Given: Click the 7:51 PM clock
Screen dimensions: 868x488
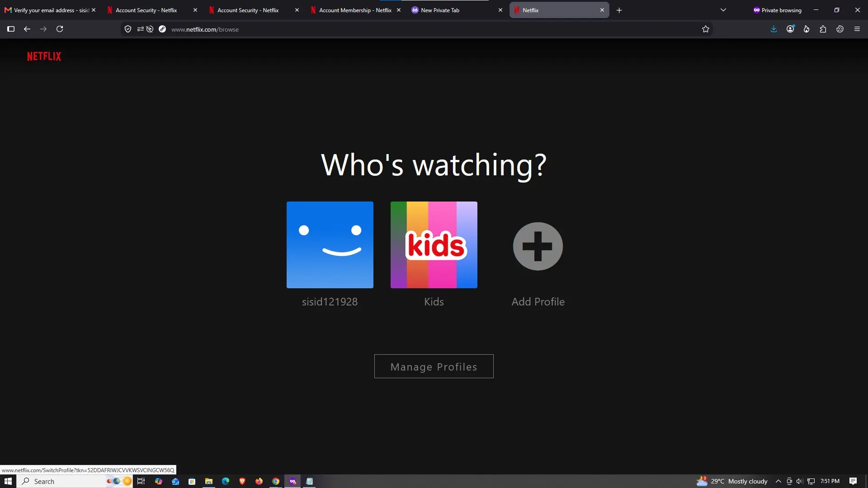Looking at the screenshot, I should [830, 481].
